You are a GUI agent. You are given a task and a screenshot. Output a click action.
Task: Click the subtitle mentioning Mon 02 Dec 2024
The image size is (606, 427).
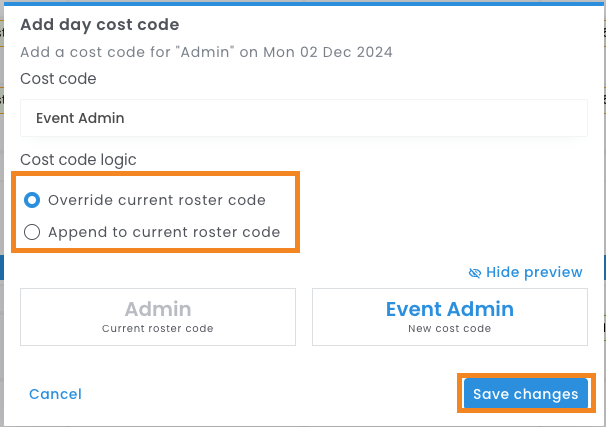(207, 51)
